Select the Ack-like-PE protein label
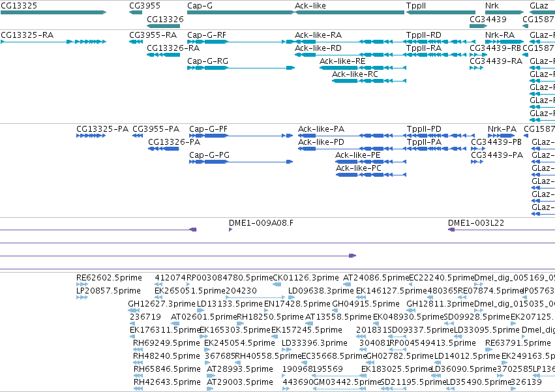 point(358,155)
